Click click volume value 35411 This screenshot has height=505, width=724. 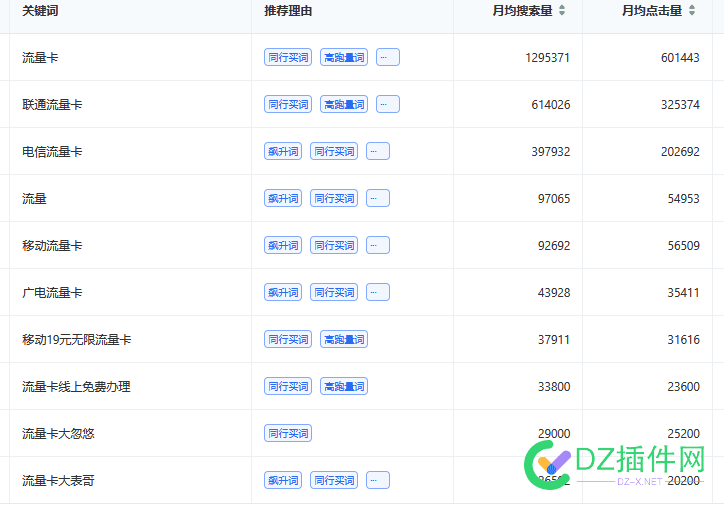(683, 293)
